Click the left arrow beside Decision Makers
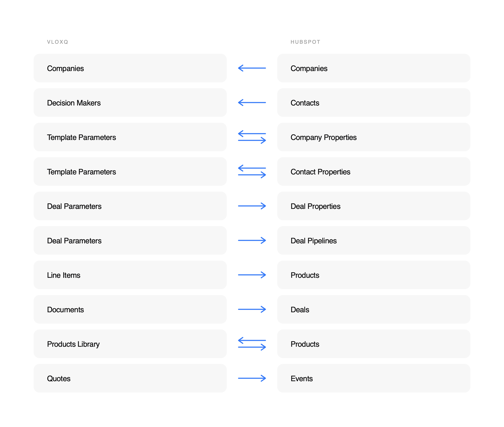This screenshot has width=504, height=427. [252, 102]
